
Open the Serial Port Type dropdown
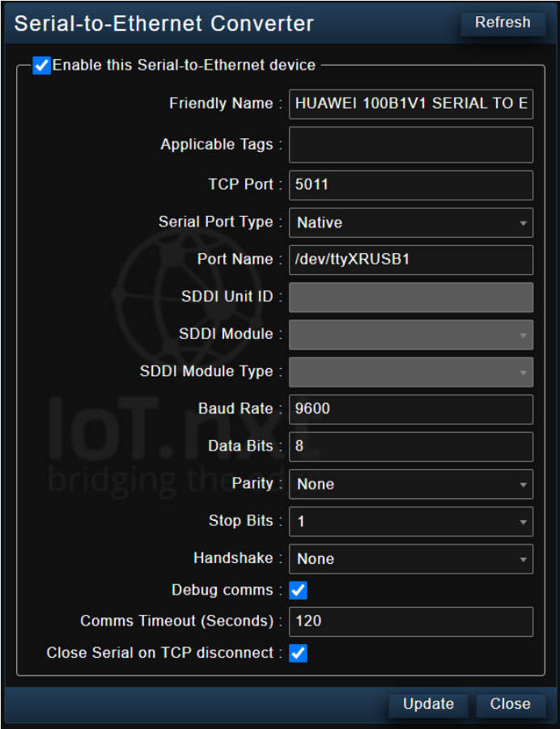click(x=411, y=223)
